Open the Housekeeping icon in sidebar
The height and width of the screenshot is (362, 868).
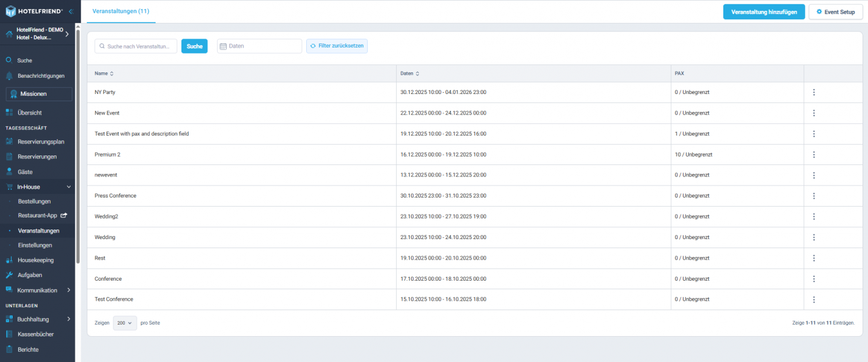9,260
